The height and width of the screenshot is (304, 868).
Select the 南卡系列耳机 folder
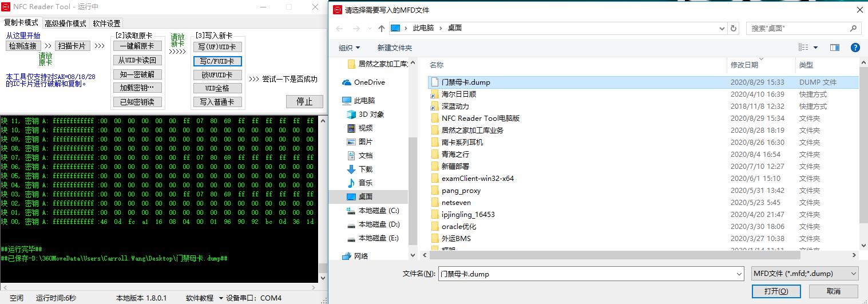tap(462, 143)
